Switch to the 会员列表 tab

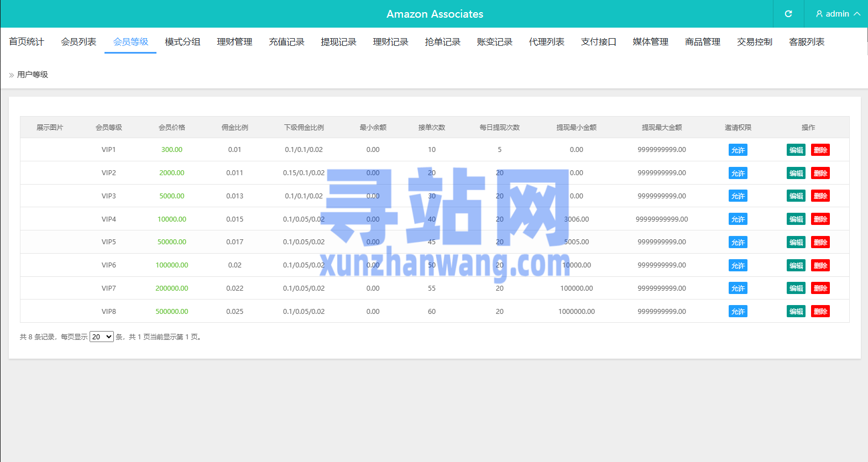coord(79,42)
